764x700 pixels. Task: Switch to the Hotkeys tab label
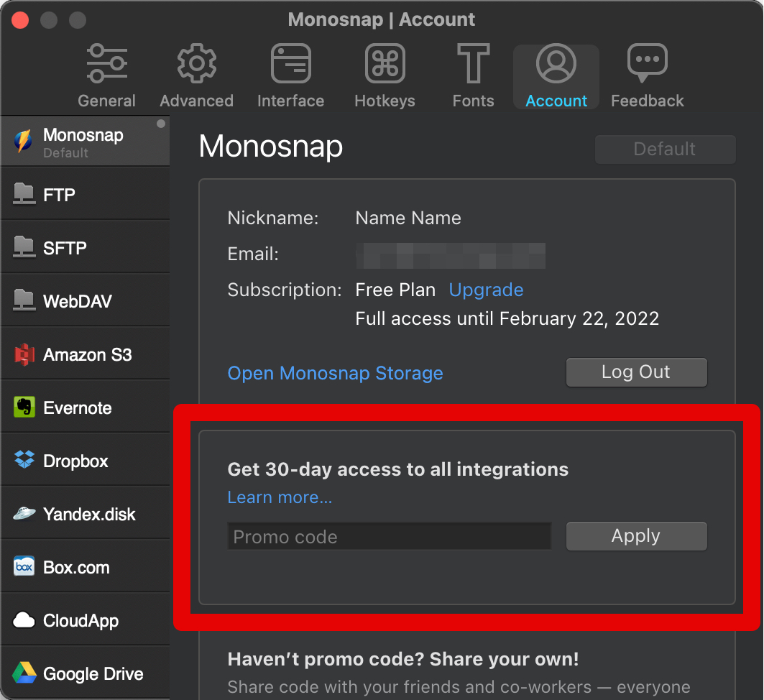pos(385,101)
